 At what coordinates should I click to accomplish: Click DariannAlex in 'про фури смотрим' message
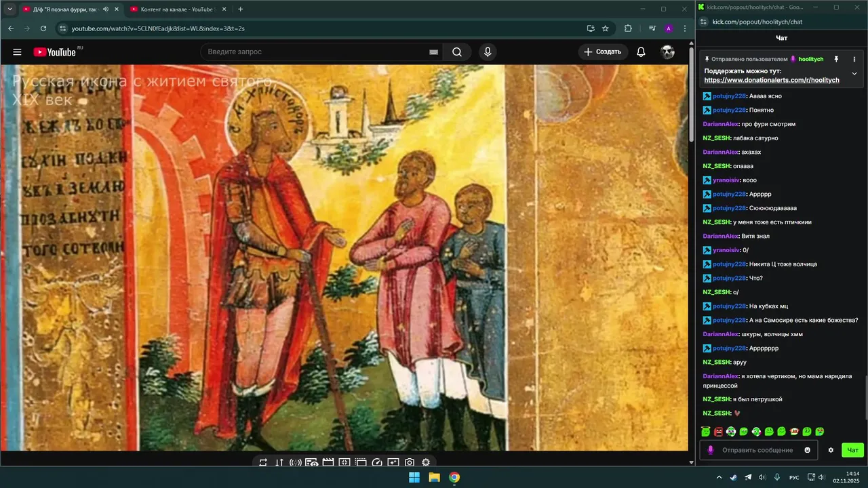point(721,124)
